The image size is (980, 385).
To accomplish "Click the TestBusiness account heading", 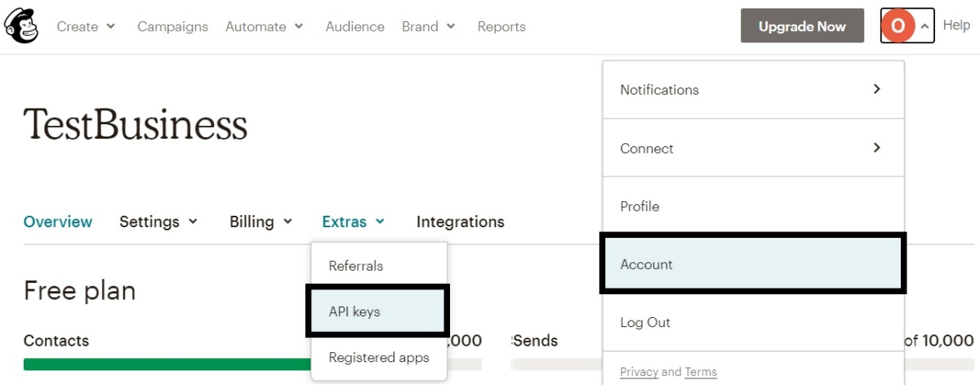I will pyautogui.click(x=136, y=124).
